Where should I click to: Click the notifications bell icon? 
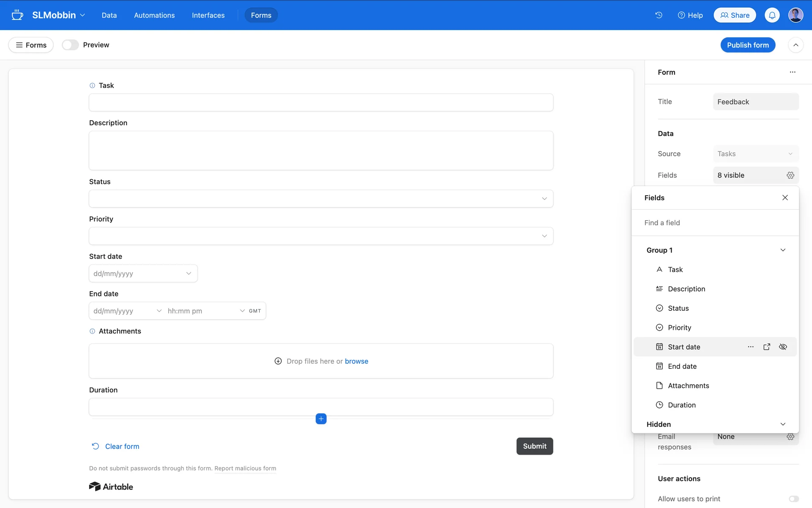(772, 15)
